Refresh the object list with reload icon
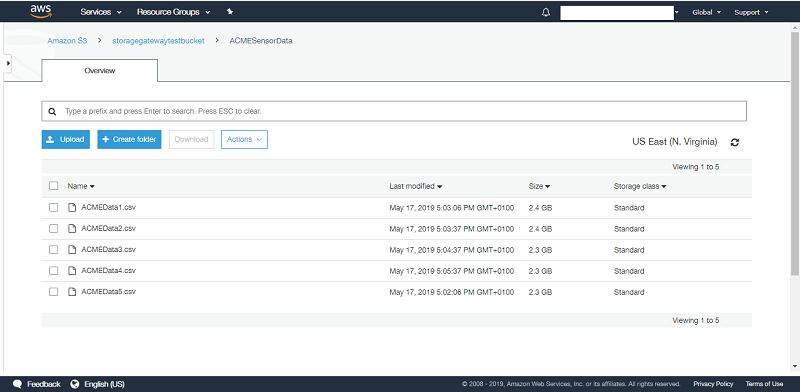Viewport: 800px width, 392px height. tap(735, 142)
